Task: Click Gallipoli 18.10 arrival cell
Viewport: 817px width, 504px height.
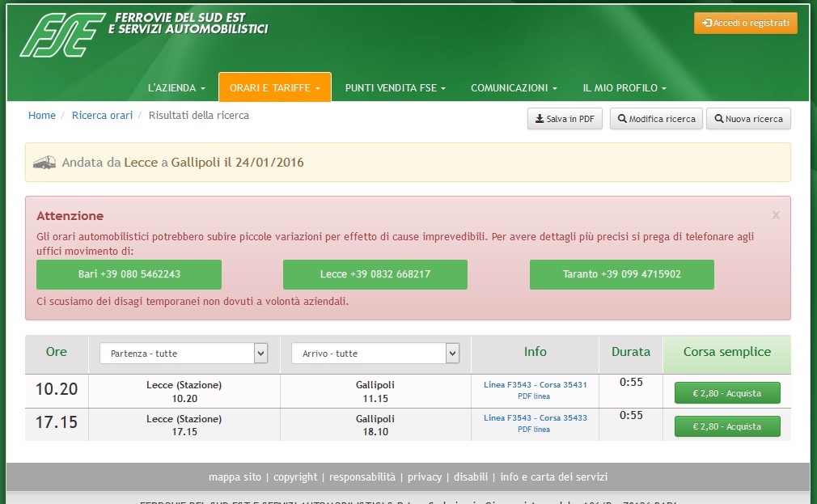Action: (x=375, y=425)
